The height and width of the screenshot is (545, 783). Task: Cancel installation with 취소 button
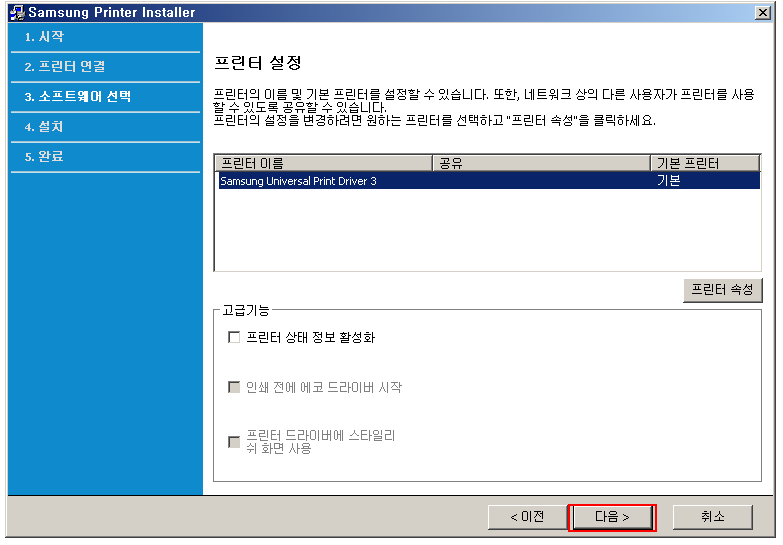click(x=712, y=517)
